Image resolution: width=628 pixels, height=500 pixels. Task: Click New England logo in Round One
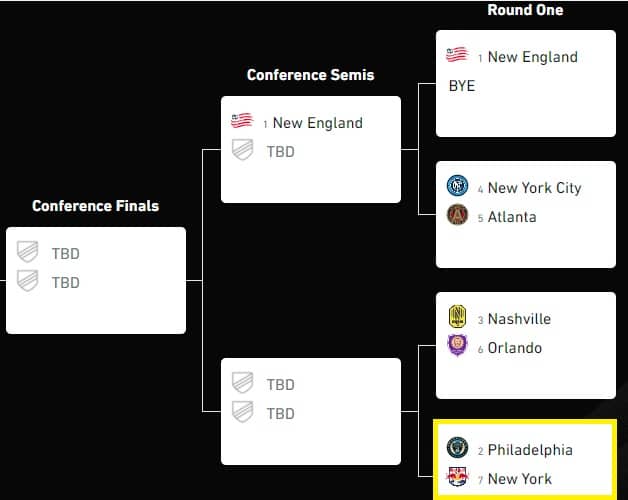click(457, 56)
